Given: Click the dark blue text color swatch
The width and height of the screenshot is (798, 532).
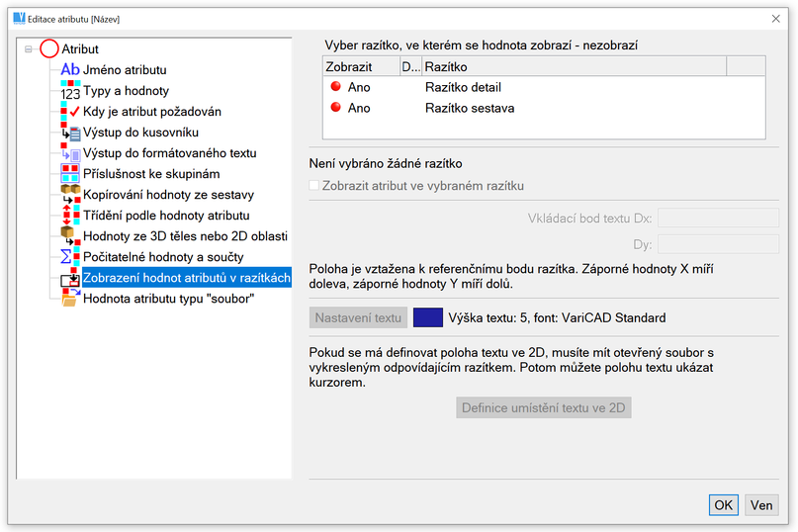Looking at the screenshot, I should point(427,317).
